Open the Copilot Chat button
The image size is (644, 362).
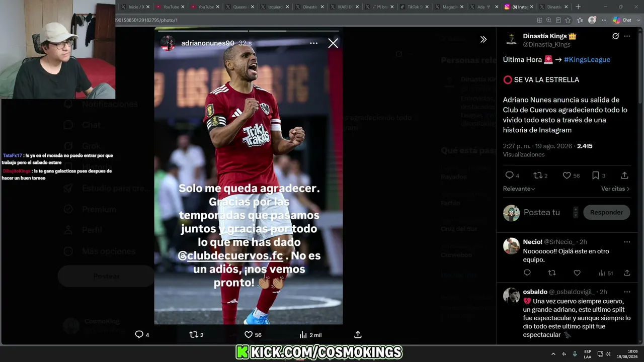click(x=622, y=20)
